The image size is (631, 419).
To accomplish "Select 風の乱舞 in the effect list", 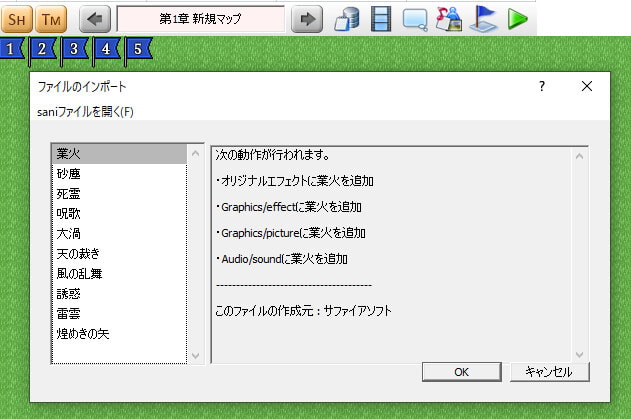I will [119, 274].
